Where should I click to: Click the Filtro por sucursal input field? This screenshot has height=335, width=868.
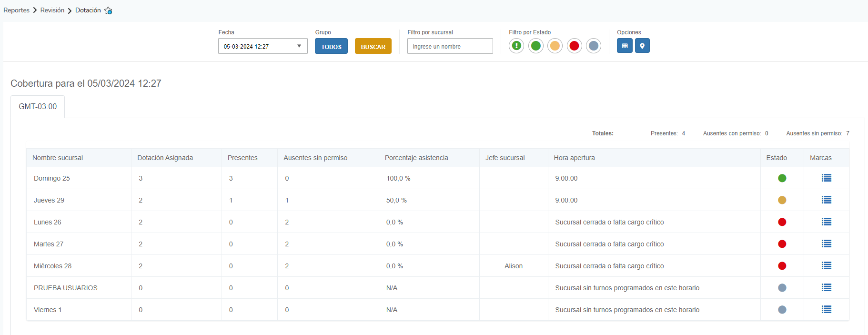[x=450, y=47]
